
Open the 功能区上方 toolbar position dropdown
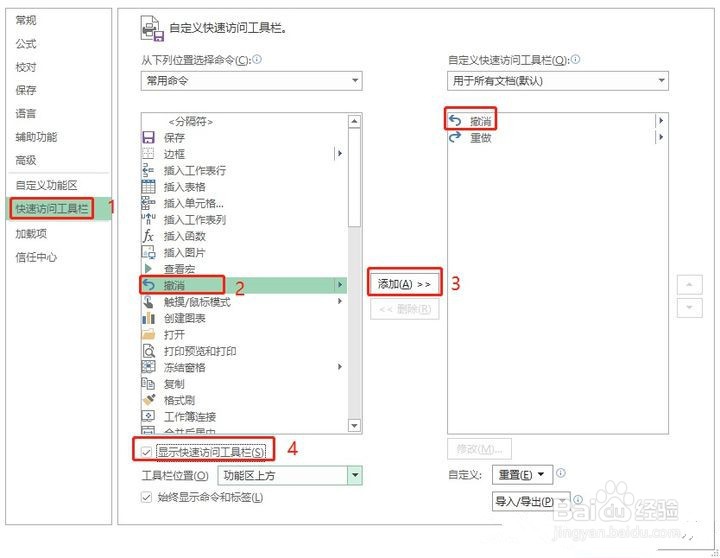[290, 475]
